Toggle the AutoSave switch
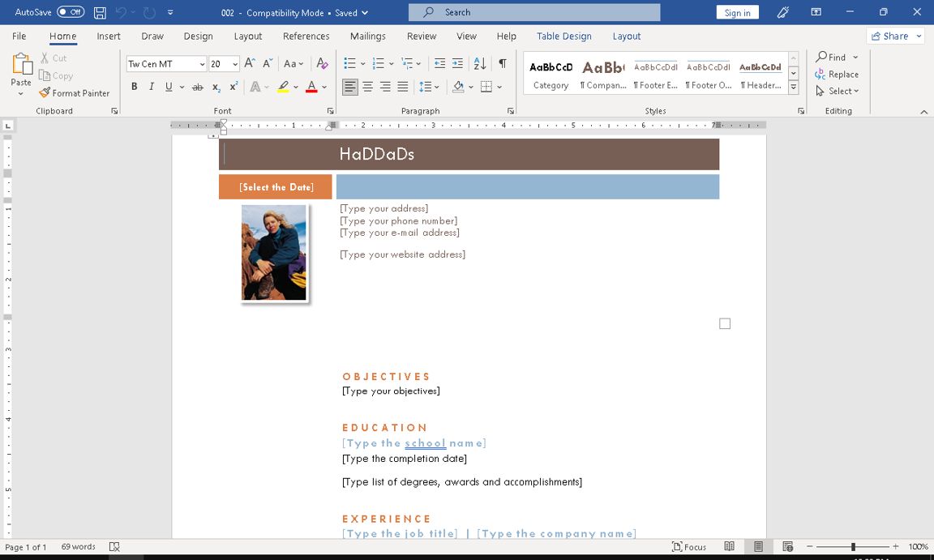Viewport: 934px width, 560px height. tap(71, 12)
